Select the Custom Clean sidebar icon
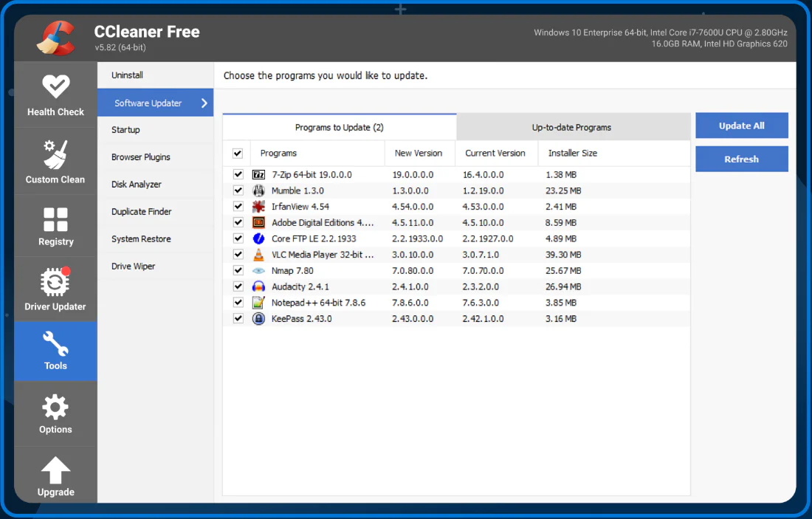 pyautogui.click(x=55, y=161)
